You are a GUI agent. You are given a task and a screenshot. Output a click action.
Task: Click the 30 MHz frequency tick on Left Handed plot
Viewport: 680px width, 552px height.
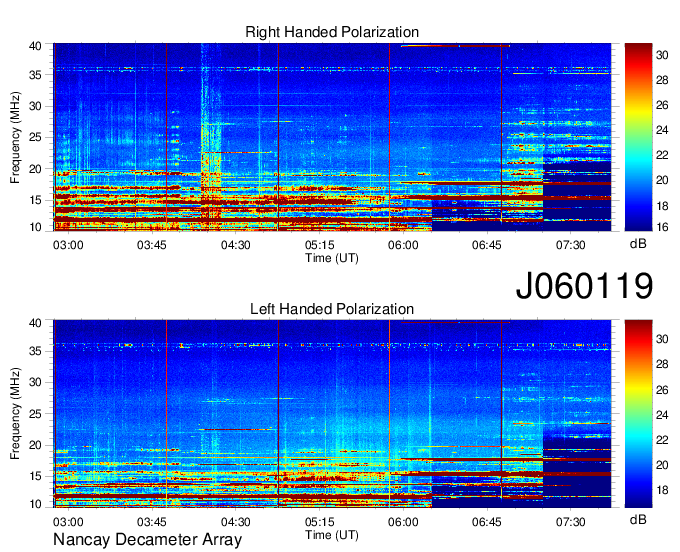coord(35,382)
